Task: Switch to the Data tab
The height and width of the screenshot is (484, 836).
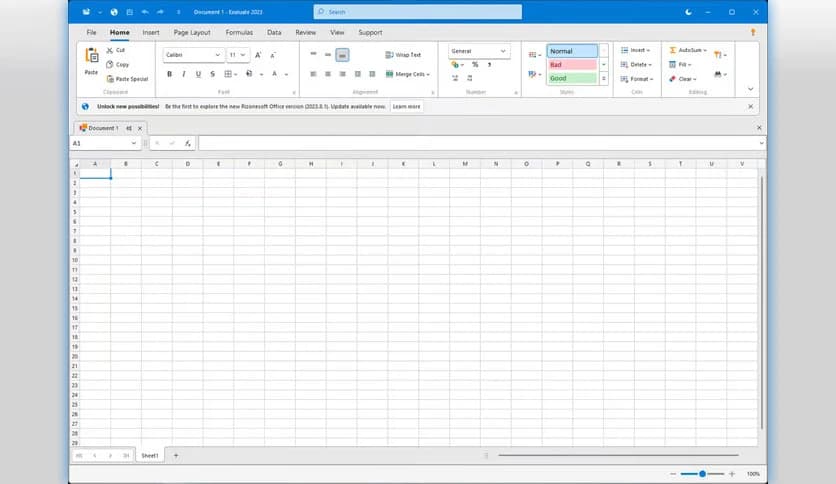Action: click(x=274, y=33)
